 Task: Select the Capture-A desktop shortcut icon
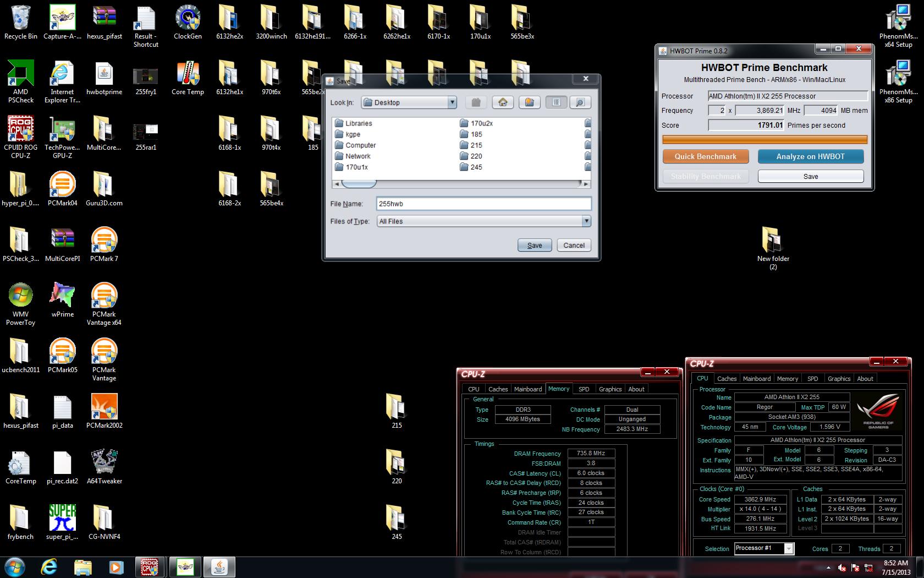point(62,23)
